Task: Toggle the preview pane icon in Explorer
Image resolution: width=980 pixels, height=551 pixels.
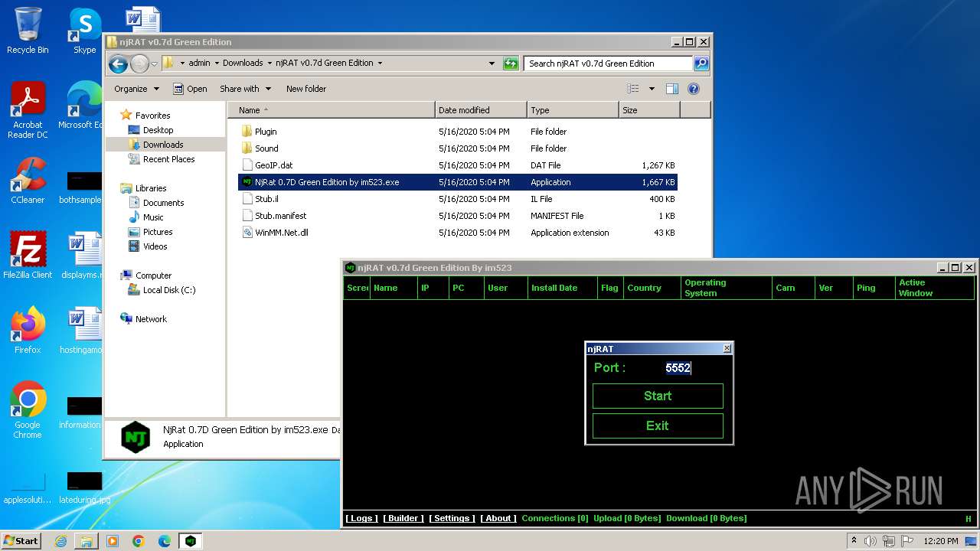Action: tap(671, 89)
